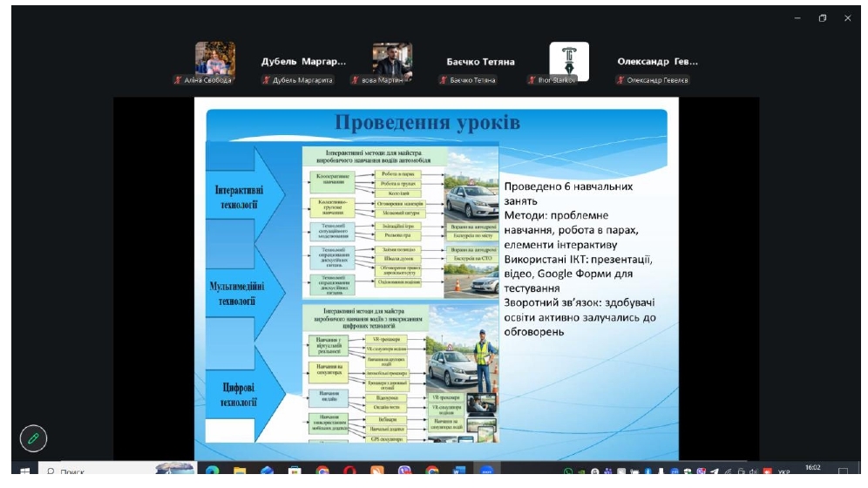This screenshot has width=868, height=488.
Task: Open Microsoft Edge from the taskbar
Action: pyautogui.click(x=212, y=471)
